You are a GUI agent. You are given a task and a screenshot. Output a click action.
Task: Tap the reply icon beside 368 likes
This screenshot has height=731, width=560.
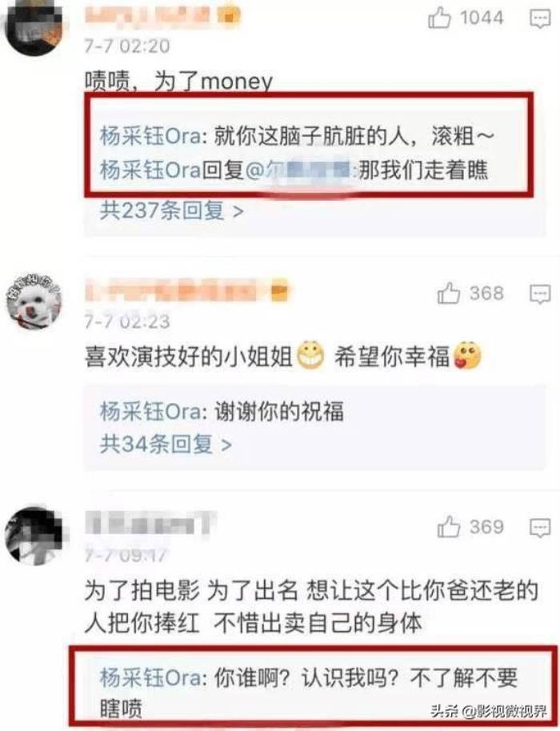coord(540,294)
